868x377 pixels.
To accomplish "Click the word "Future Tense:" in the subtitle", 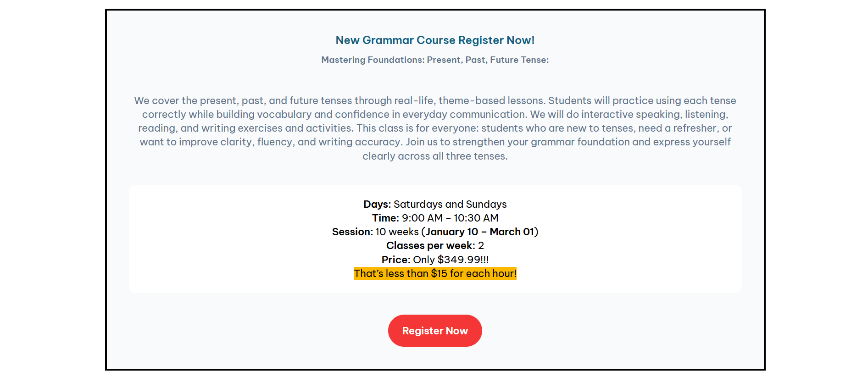I will [x=519, y=60].
